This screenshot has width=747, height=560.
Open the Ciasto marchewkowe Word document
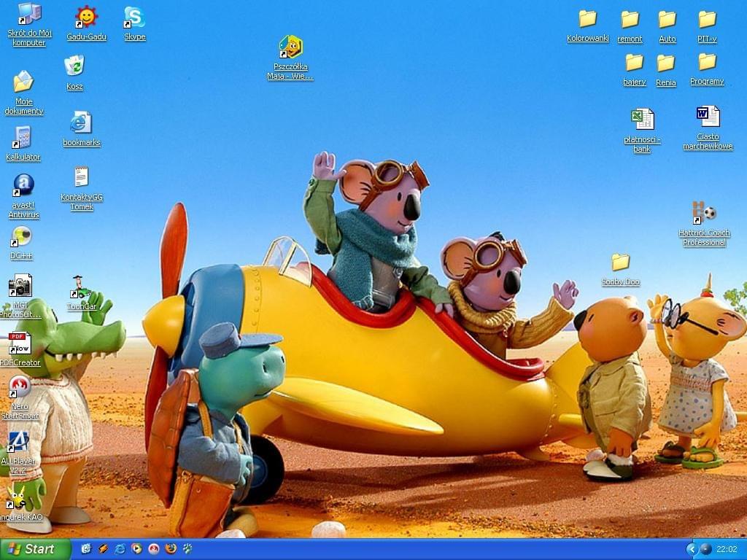pos(708,117)
